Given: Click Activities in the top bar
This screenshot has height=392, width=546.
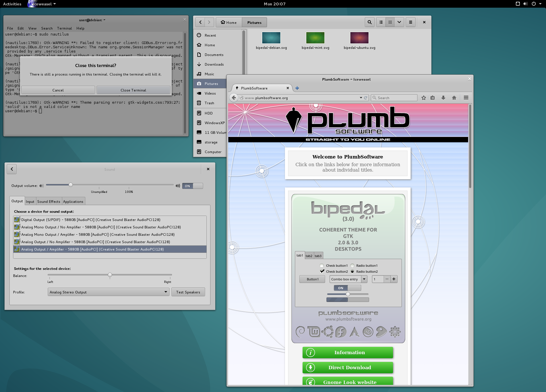Looking at the screenshot, I should [12, 4].
